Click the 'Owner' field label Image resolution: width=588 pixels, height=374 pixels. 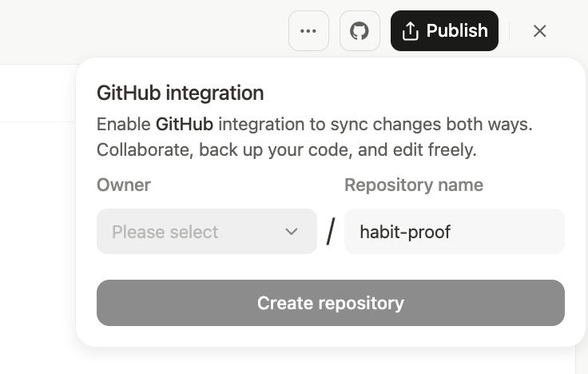click(x=124, y=185)
